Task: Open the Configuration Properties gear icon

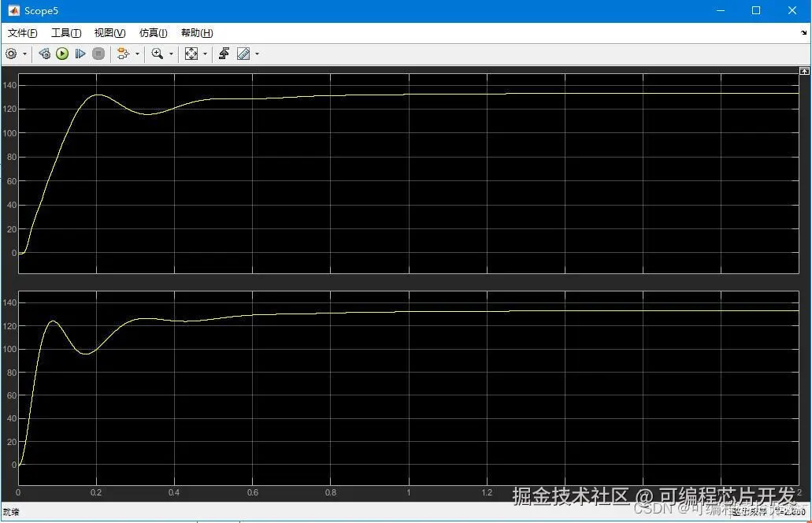Action: 11,54
